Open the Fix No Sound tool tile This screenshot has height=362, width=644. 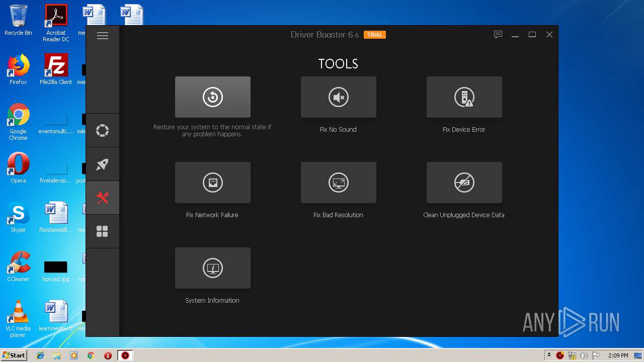339,97
